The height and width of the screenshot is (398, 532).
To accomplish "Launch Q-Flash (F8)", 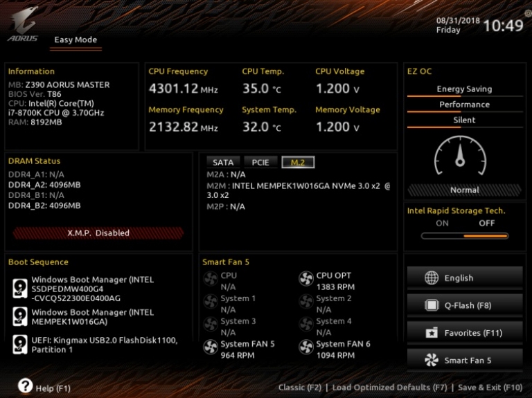I will tap(465, 305).
